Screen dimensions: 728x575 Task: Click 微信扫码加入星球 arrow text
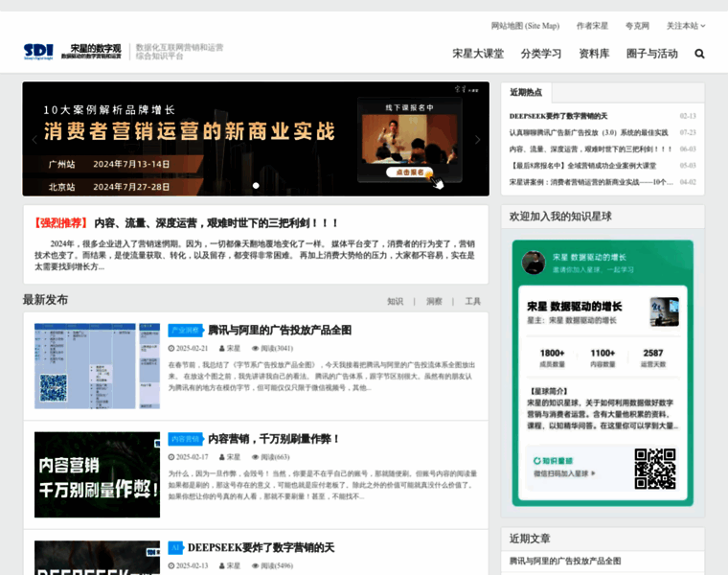[564, 473]
